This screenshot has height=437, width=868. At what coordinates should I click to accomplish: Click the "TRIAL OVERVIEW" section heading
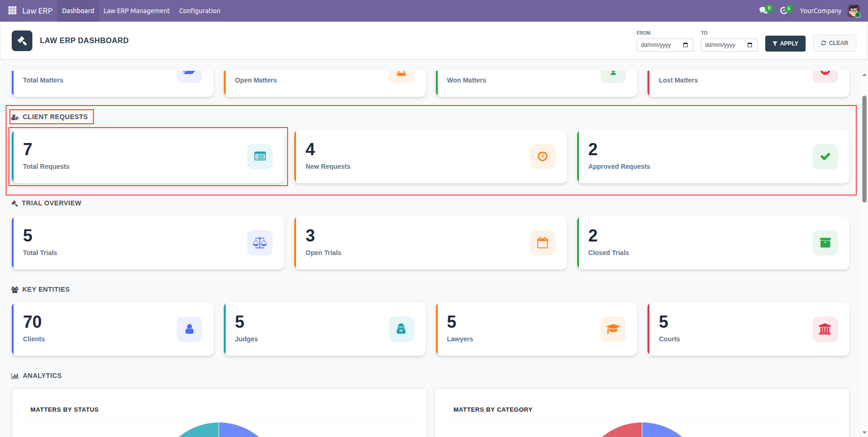(x=52, y=203)
